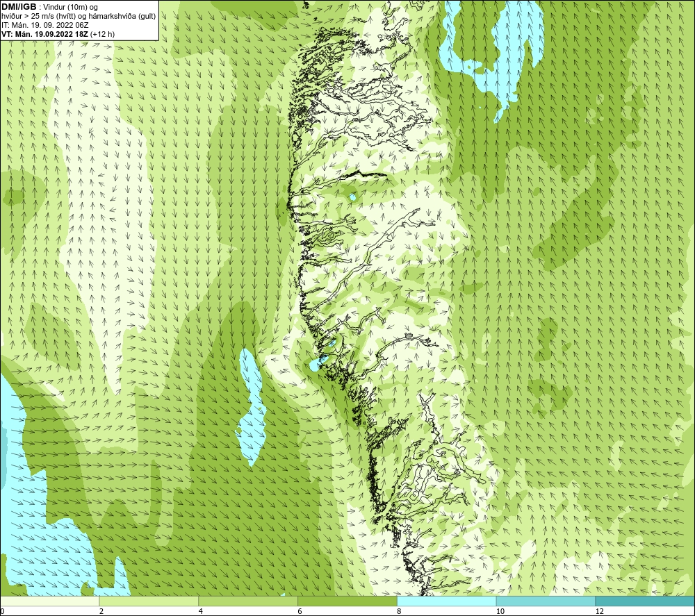695x616 pixels.
Task: Select the 6–8 m/s dark green legend swatch
Action: (x=347, y=601)
